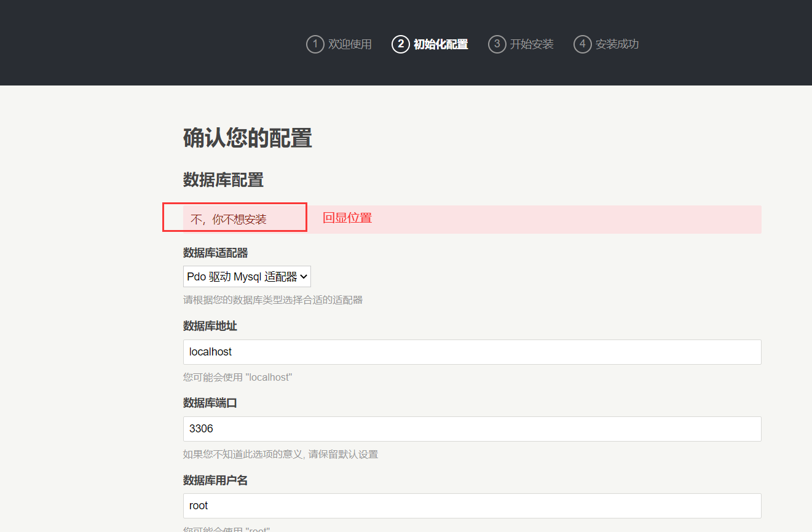Click the step 1 number circle
The height and width of the screenshot is (532, 812).
click(315, 44)
